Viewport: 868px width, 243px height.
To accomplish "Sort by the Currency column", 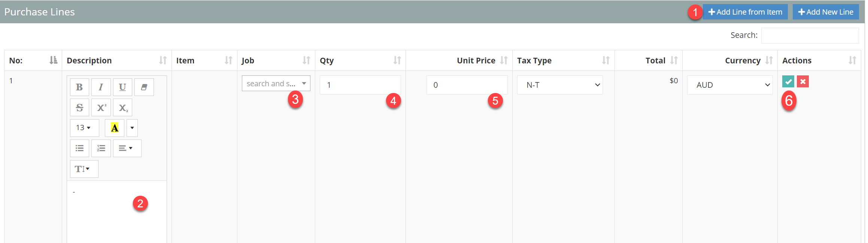I will click(730, 60).
